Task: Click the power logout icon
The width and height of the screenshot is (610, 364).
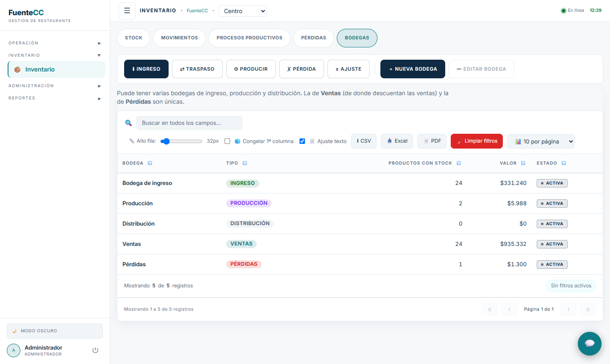Action: point(95,350)
